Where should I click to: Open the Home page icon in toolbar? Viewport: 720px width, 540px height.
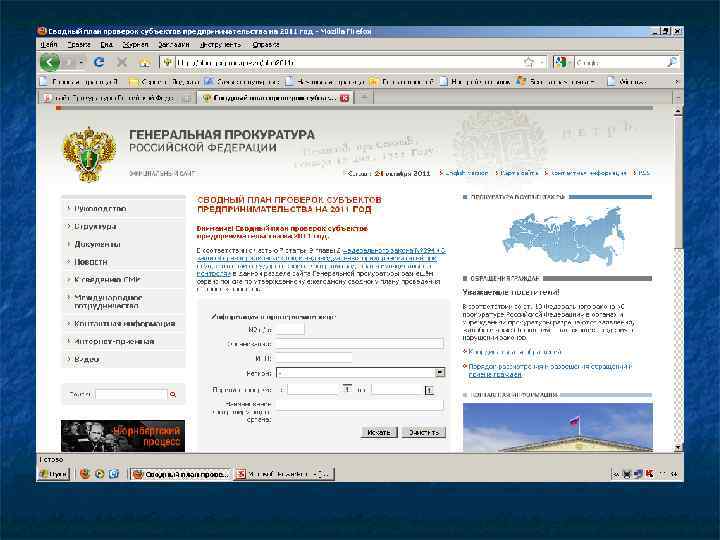[145, 62]
